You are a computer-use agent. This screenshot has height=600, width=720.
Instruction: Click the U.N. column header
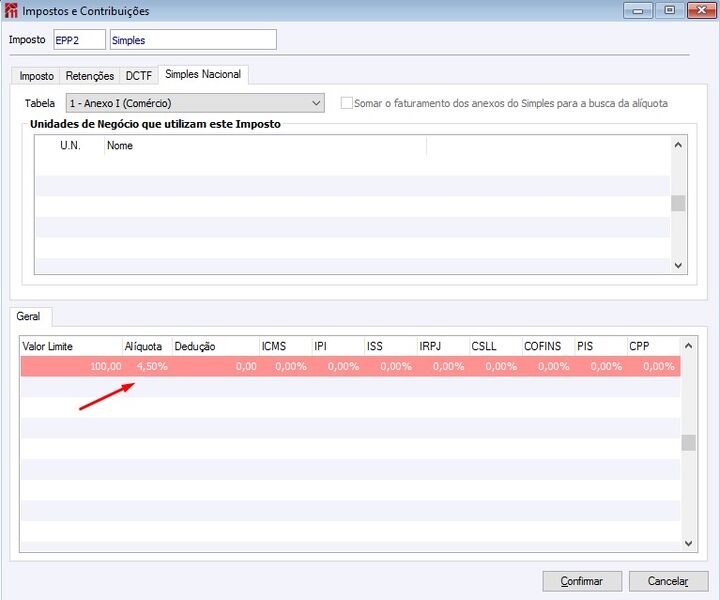tap(70, 146)
